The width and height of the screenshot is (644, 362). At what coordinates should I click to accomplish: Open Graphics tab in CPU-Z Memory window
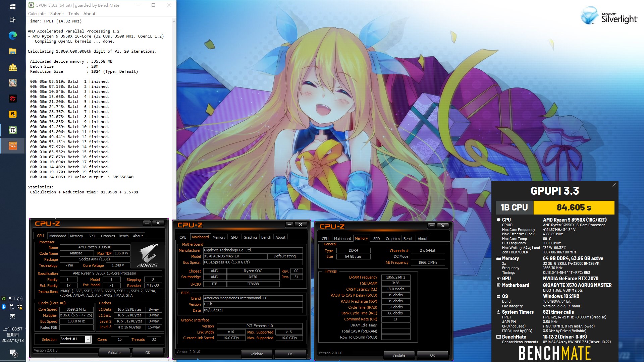(x=393, y=239)
